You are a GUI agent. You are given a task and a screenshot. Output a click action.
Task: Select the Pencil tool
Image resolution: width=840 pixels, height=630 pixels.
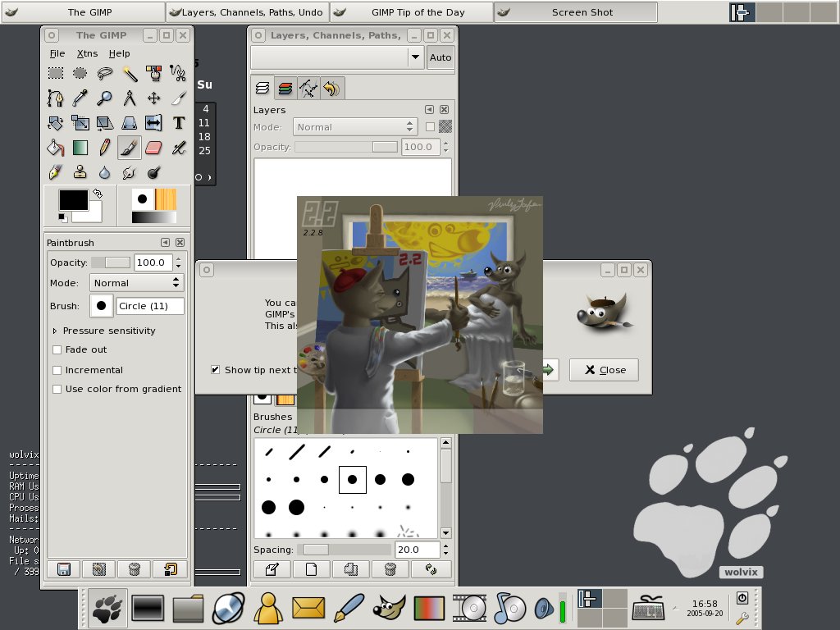[104, 148]
